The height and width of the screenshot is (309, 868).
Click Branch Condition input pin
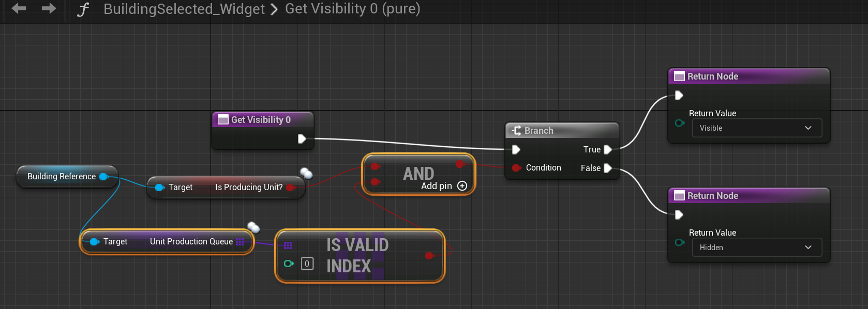[516, 168]
